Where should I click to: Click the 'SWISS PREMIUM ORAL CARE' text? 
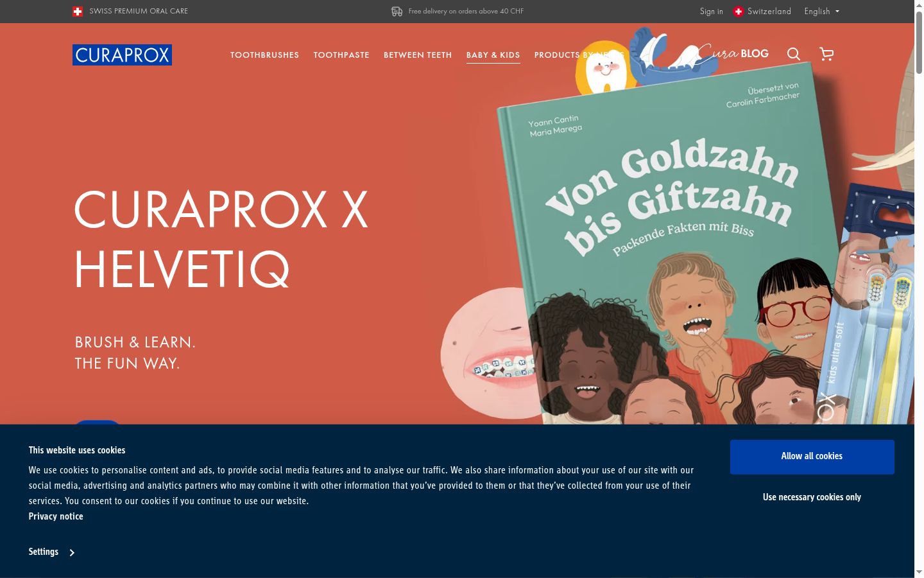click(139, 12)
